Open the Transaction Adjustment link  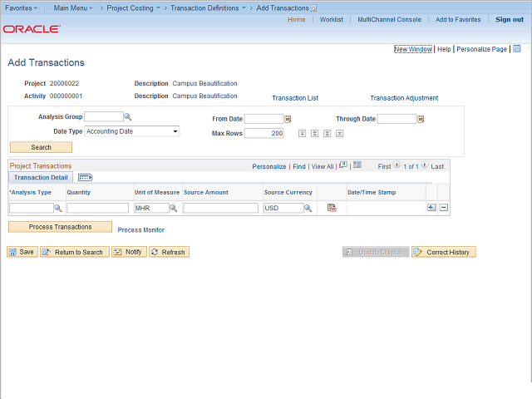click(404, 98)
